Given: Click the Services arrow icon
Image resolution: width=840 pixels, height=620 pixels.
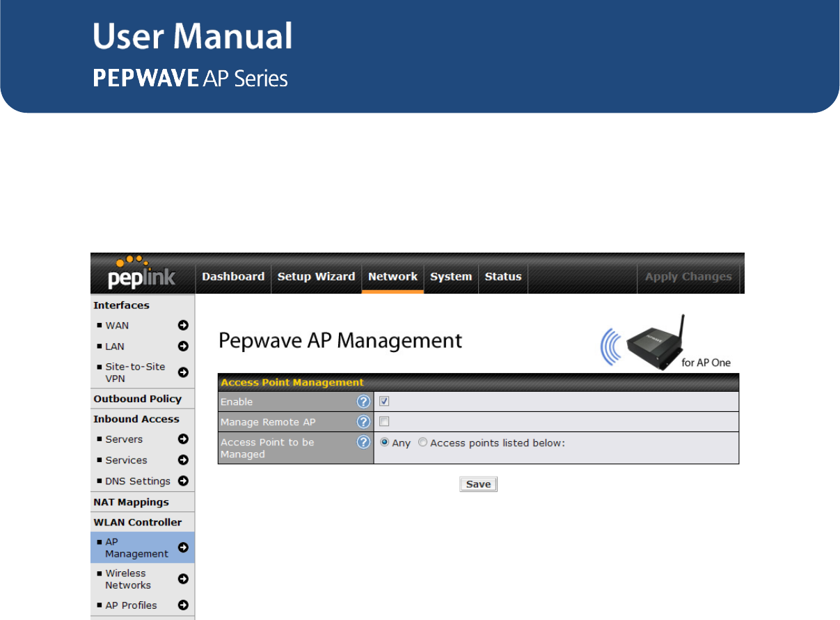Looking at the screenshot, I should tap(183, 460).
